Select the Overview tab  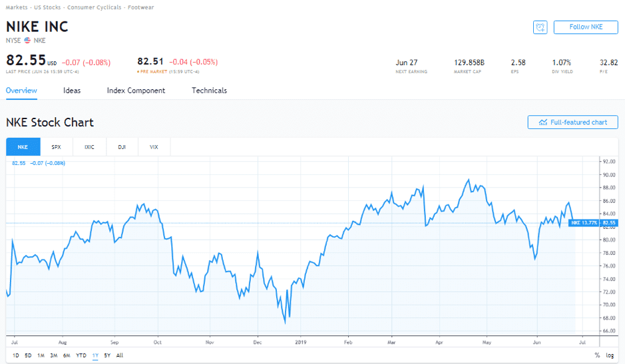(21, 91)
